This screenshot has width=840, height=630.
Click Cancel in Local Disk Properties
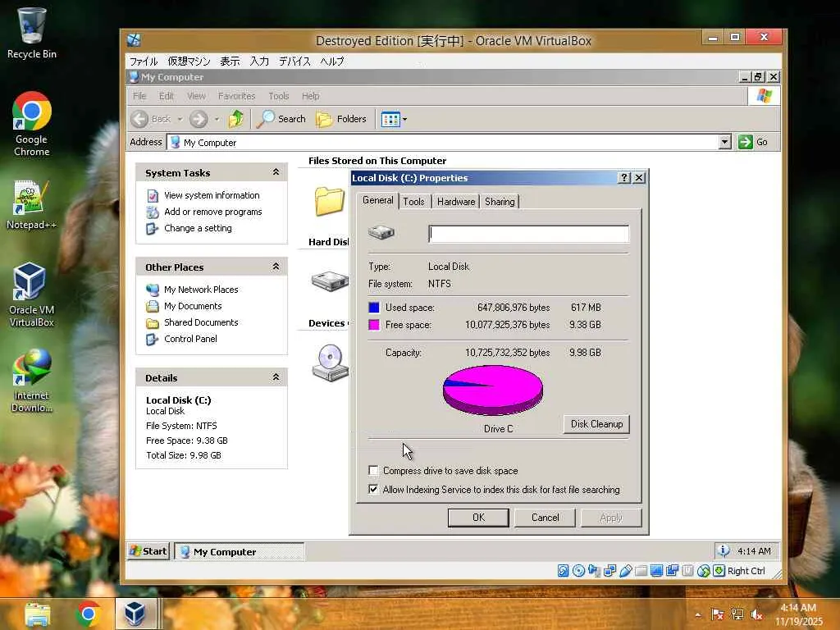[x=545, y=518]
